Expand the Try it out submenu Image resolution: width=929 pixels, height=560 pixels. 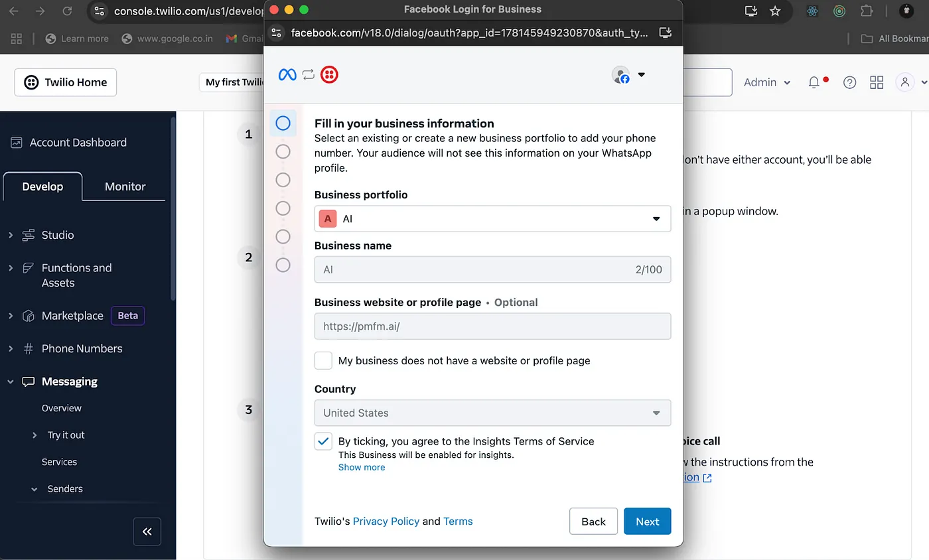pyautogui.click(x=35, y=435)
